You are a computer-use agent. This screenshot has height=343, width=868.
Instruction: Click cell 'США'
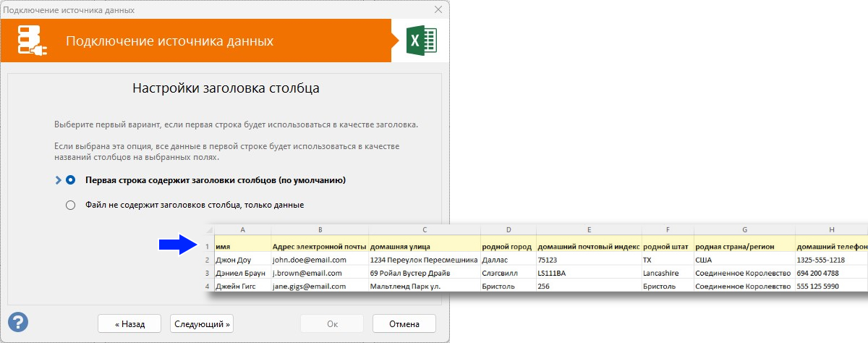point(744,260)
